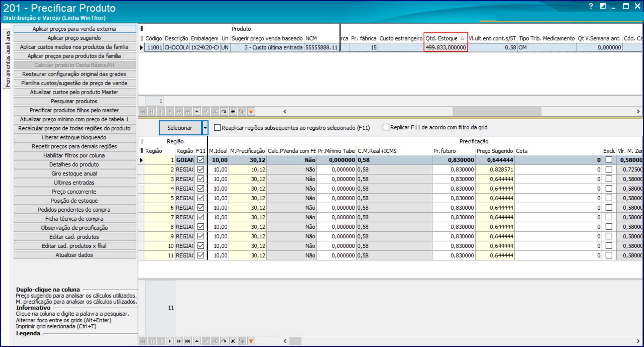Click grid options icon beside Produto band header
Image resolution: width=644 pixels, height=347 pixels.
(141, 28)
